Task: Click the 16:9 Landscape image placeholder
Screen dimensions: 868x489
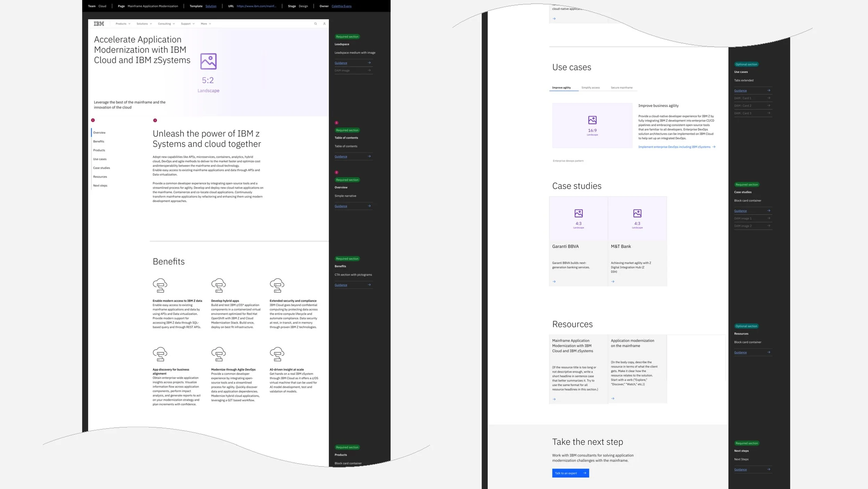Action: (592, 125)
